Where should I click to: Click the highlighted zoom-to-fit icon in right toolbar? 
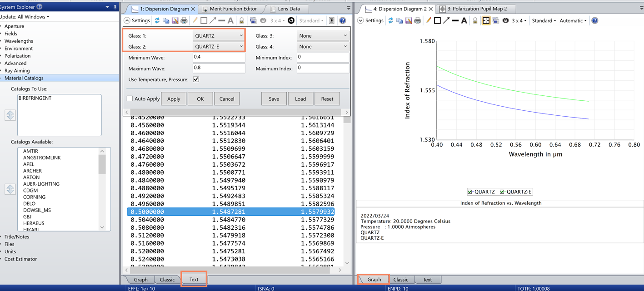[486, 20]
